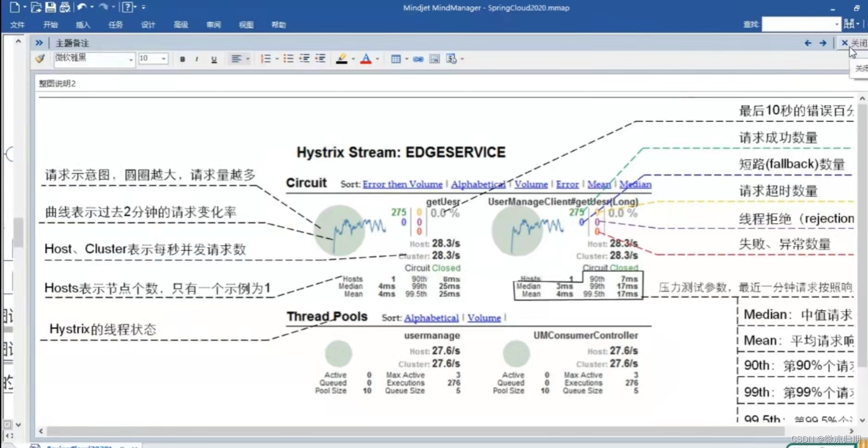
Task: Insert a hyperlink in notes
Action: pos(418,59)
